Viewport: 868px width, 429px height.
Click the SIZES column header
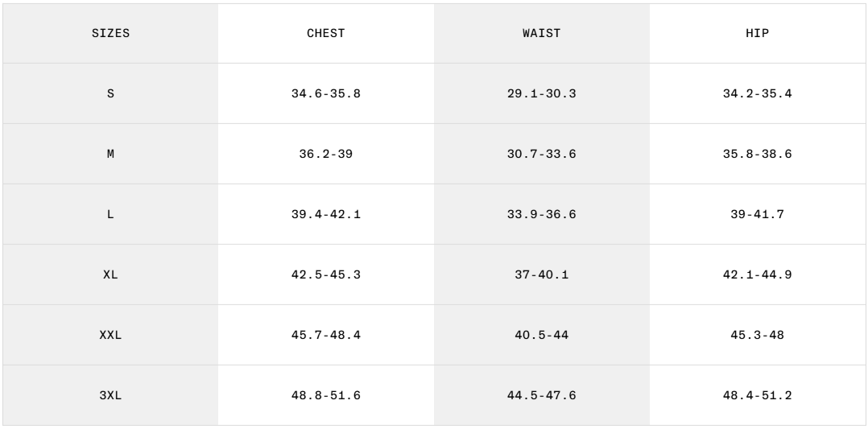[110, 34]
